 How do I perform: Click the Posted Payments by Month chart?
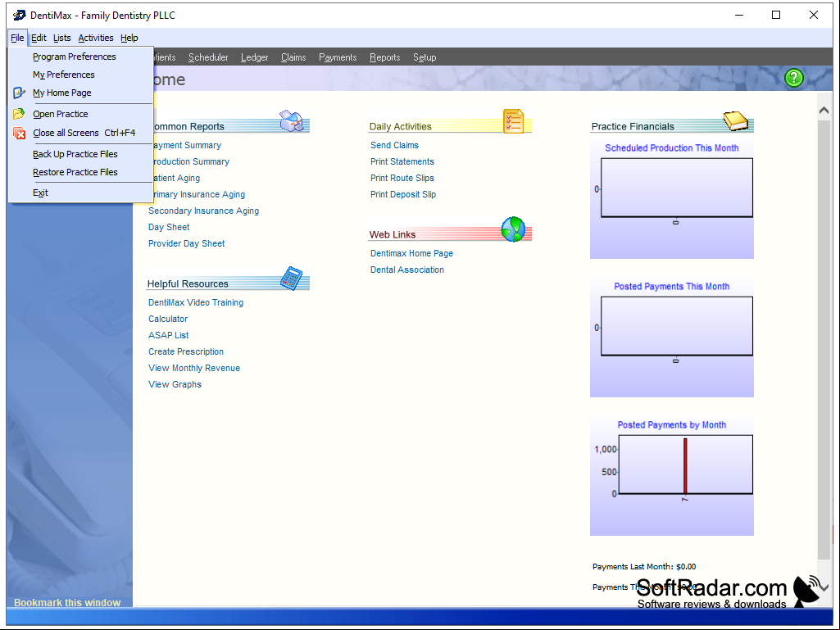672,477
